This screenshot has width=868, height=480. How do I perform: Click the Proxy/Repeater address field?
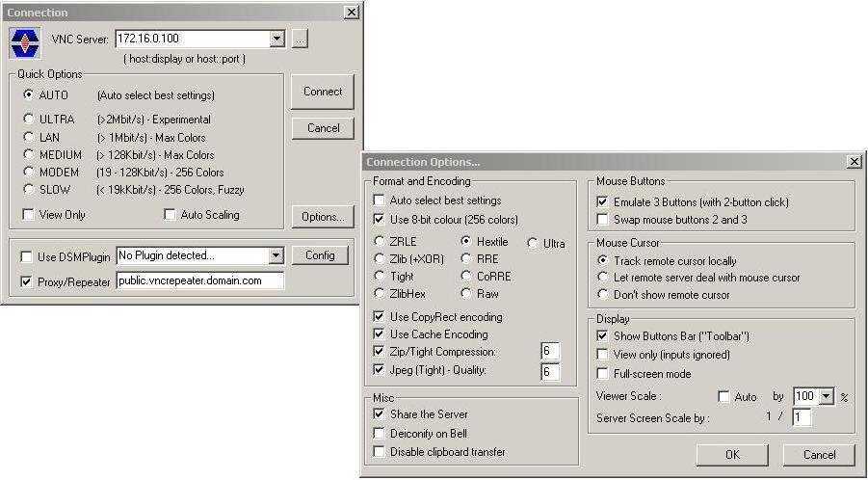[x=199, y=281]
